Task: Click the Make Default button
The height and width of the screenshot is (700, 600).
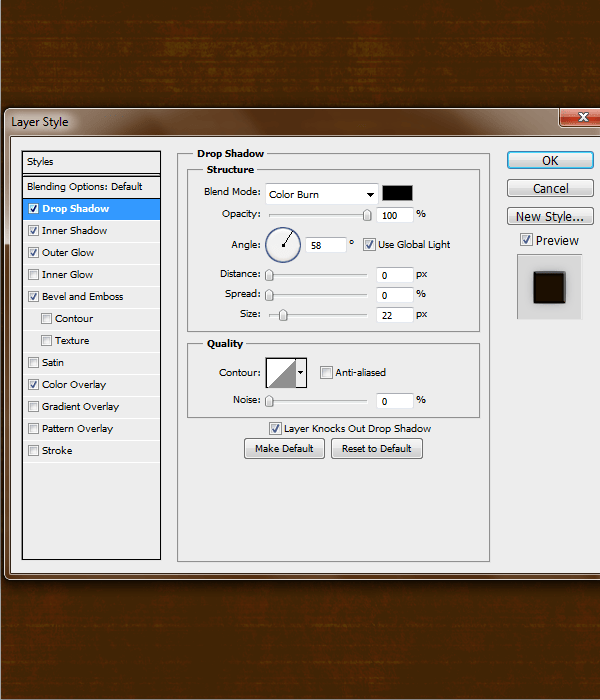Action: pos(284,449)
